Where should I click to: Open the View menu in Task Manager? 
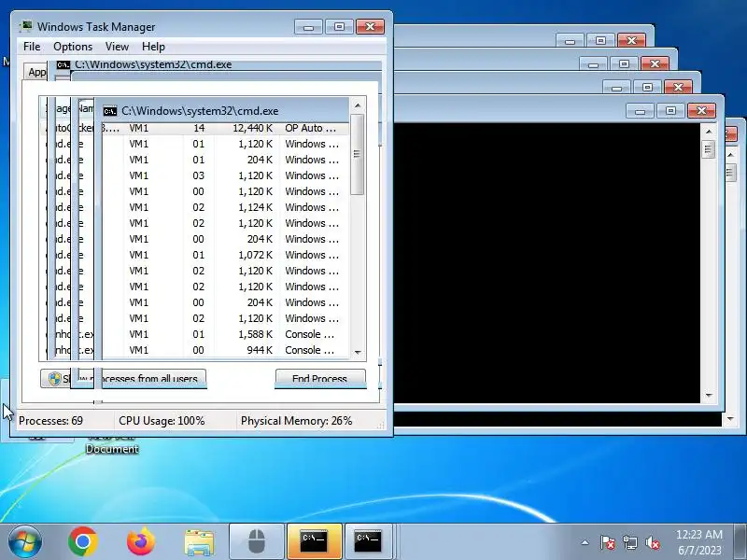click(118, 47)
